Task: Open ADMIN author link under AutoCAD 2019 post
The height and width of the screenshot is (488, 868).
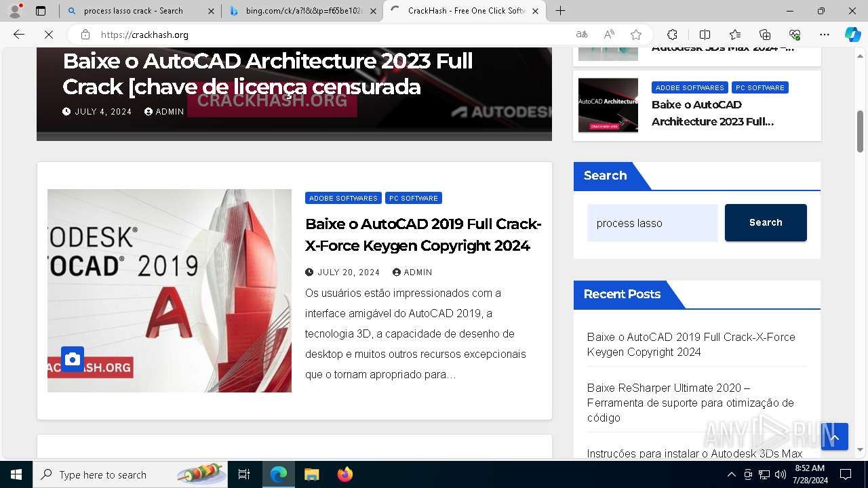Action: click(418, 272)
